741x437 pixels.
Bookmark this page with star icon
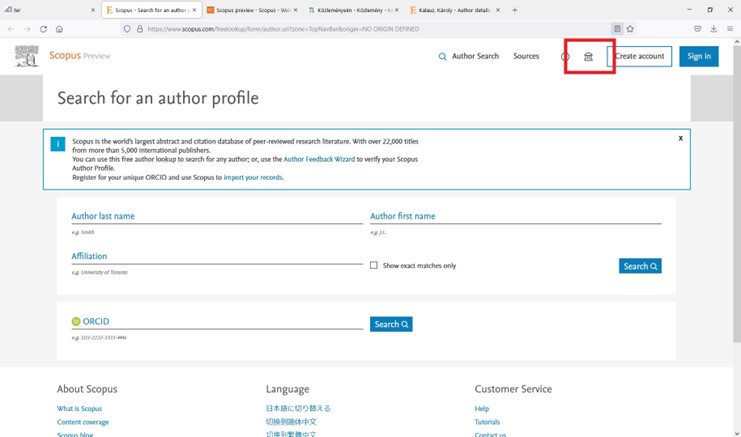coord(630,29)
